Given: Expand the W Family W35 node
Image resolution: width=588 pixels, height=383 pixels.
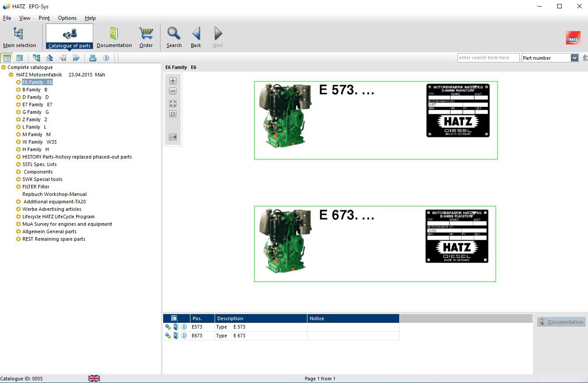Looking at the screenshot, I should (x=18, y=142).
